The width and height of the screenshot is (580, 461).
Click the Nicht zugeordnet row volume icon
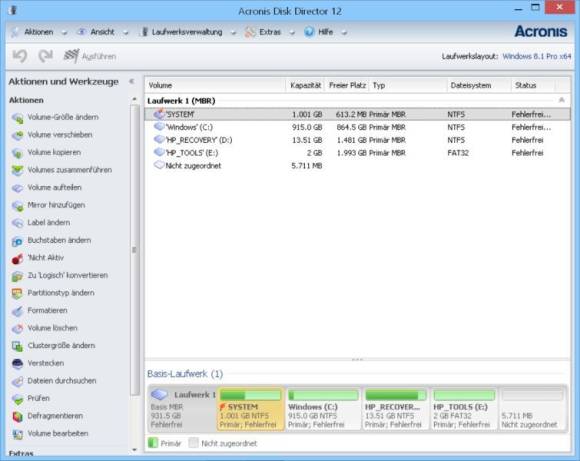(x=159, y=165)
